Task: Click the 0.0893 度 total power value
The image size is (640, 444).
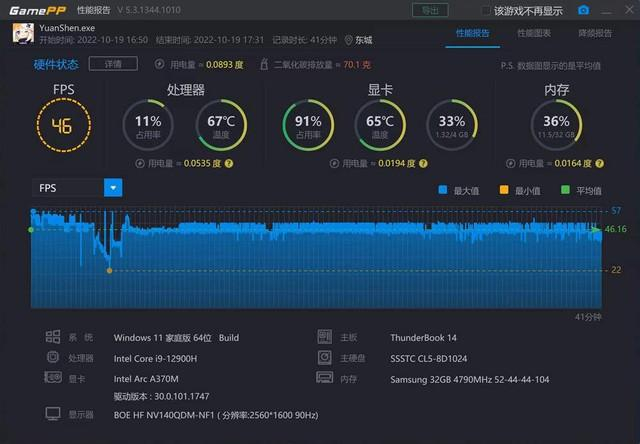Action: click(224, 64)
